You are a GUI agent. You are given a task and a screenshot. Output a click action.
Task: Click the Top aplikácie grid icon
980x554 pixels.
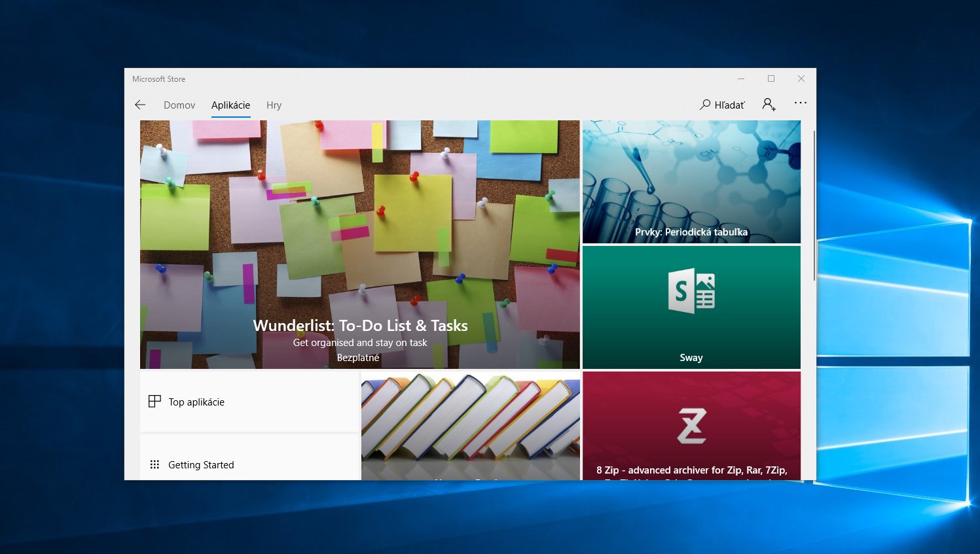click(154, 402)
